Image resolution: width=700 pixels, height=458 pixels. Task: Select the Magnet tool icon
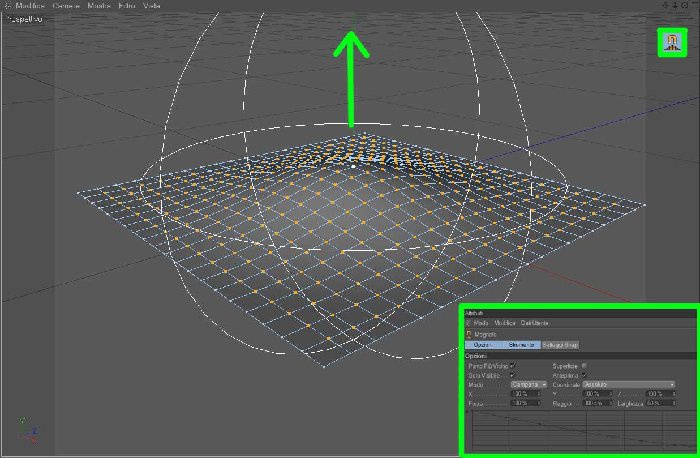point(672,42)
